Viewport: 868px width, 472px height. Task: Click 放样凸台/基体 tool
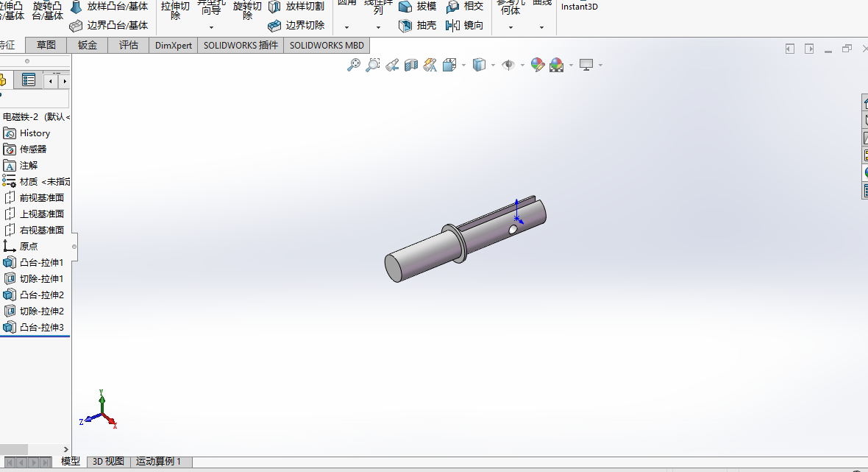109,7
